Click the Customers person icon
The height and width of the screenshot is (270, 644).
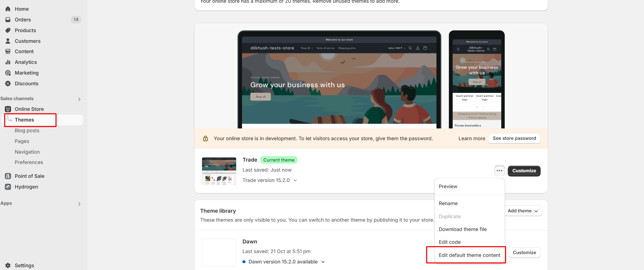[x=8, y=41]
